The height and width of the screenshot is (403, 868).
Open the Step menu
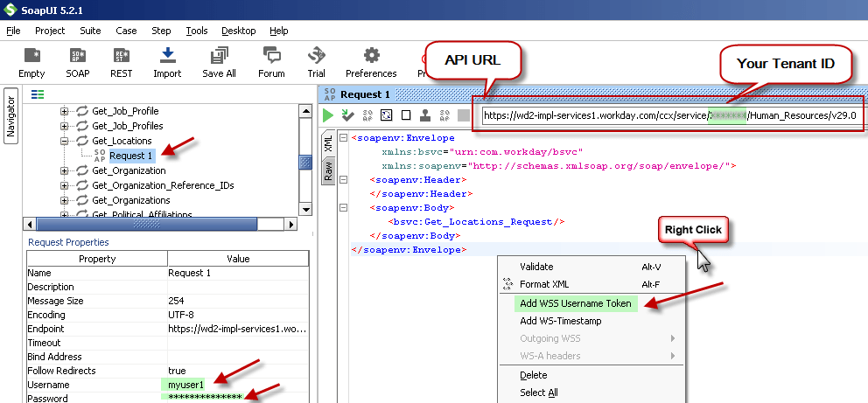[161, 31]
